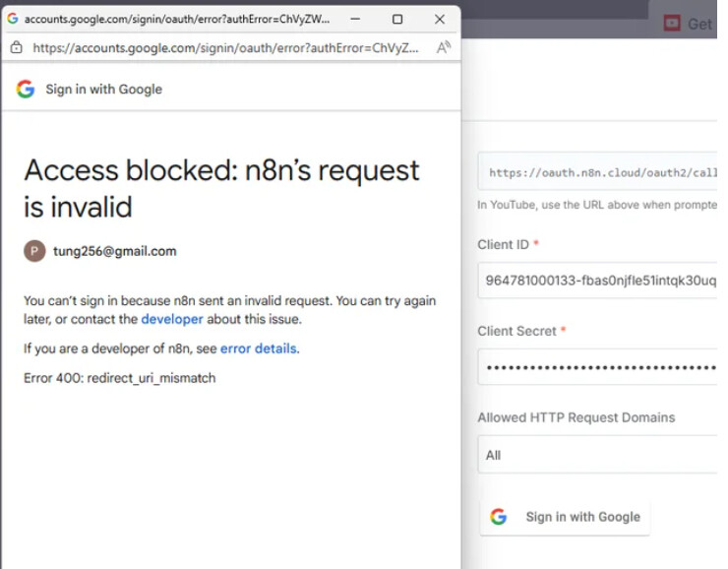
Task: Click the Access blocked heading
Action: point(221,188)
